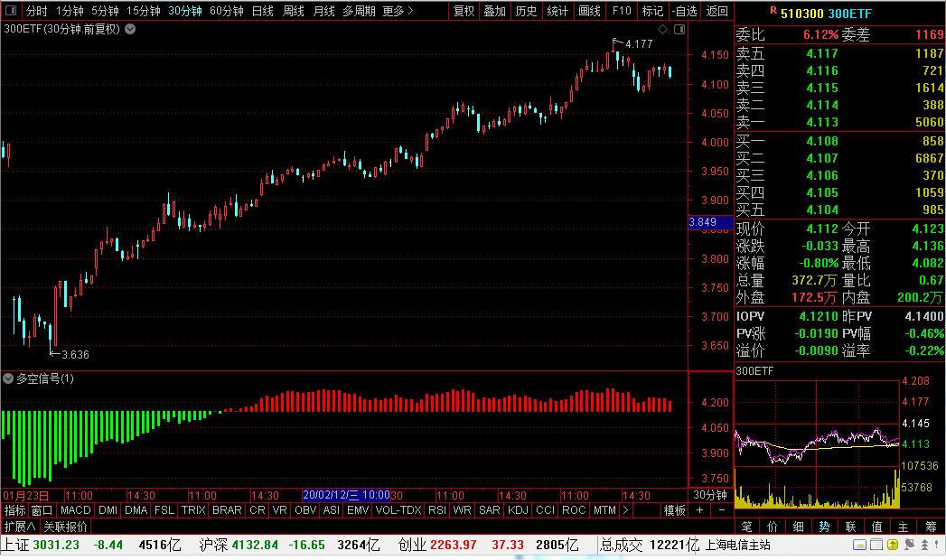This screenshot has height=560, width=946.
Task: Select the MTM indicator tab
Action: (x=604, y=510)
